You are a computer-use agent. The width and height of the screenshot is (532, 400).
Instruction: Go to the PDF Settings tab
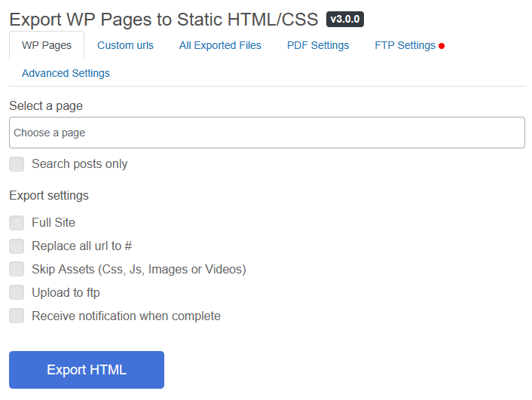click(318, 45)
